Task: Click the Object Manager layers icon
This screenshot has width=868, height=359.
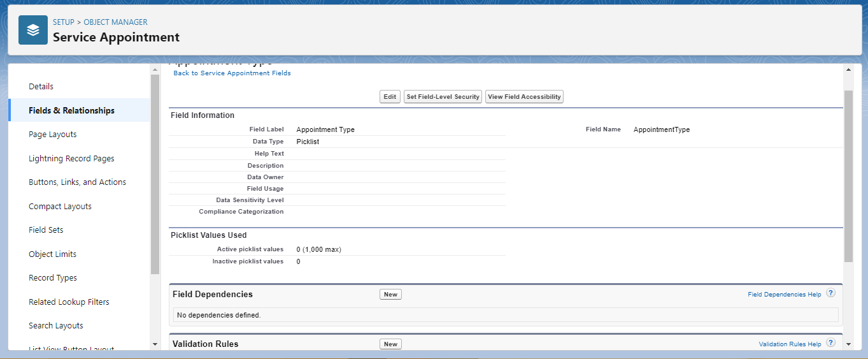Action: [33, 30]
